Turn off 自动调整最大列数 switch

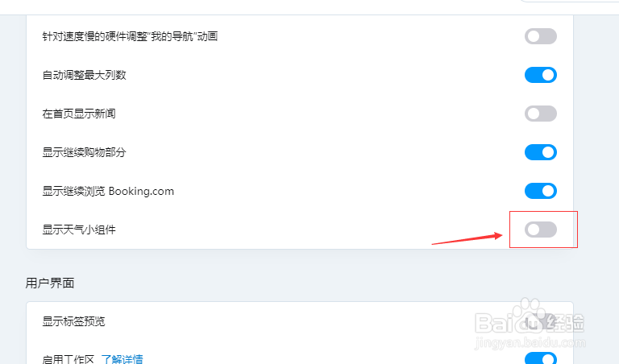(x=541, y=75)
